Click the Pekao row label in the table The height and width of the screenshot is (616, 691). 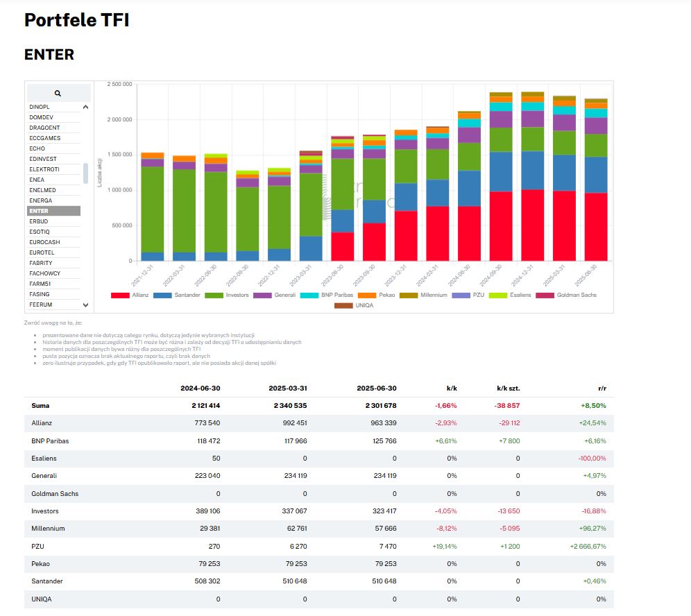point(40,563)
